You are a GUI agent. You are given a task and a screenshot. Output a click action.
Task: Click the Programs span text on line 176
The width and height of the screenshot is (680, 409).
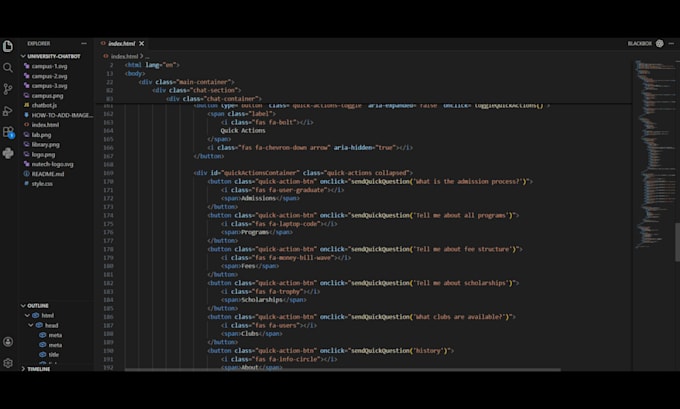tap(255, 232)
